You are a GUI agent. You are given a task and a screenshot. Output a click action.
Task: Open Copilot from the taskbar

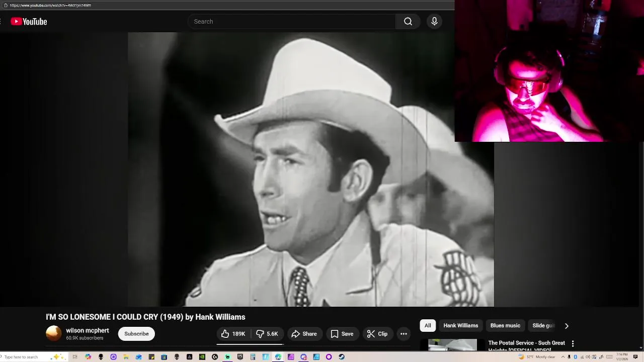88,357
